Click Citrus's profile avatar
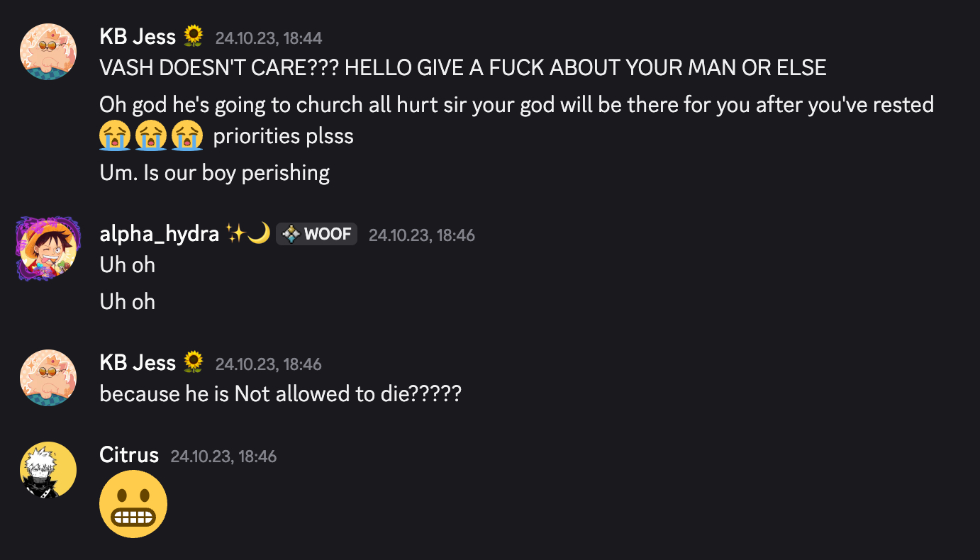 pyautogui.click(x=48, y=470)
